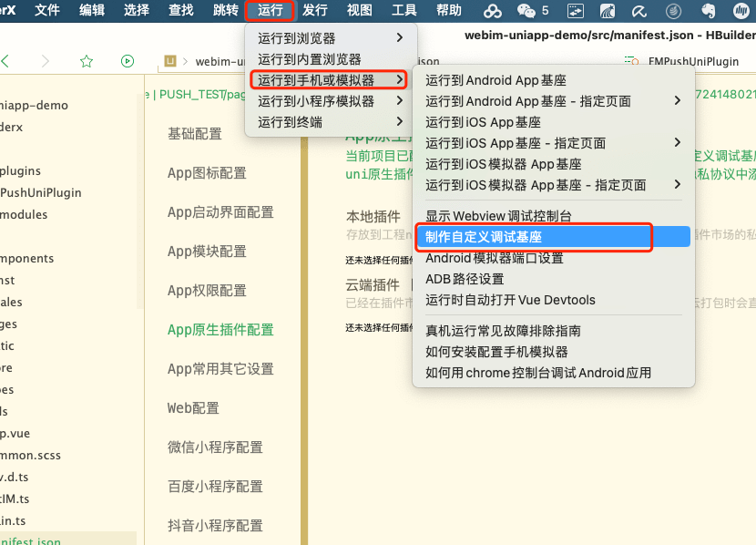Open WeChat icon in macOS menu bar
Screen dimensions: 756x545
(x=526, y=11)
